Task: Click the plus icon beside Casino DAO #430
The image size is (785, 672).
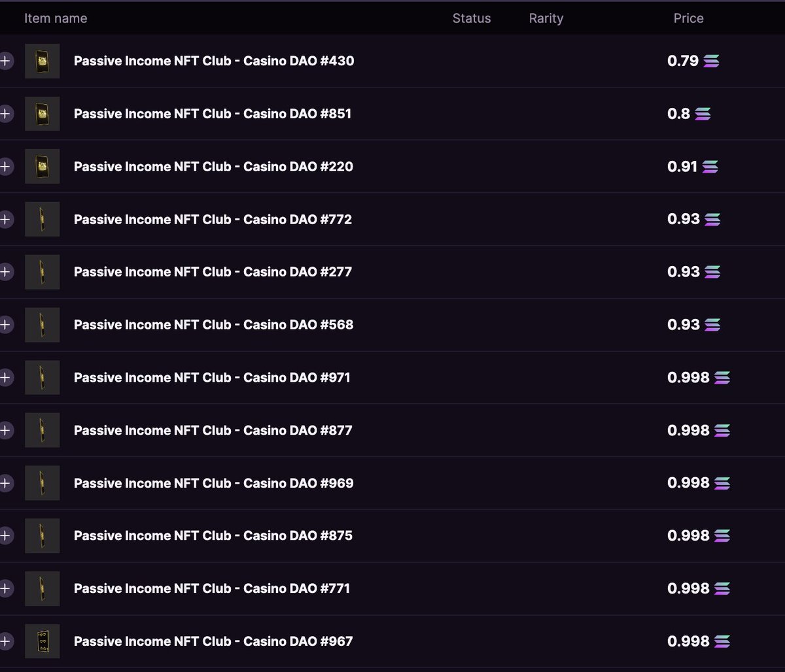Action: click(5, 61)
